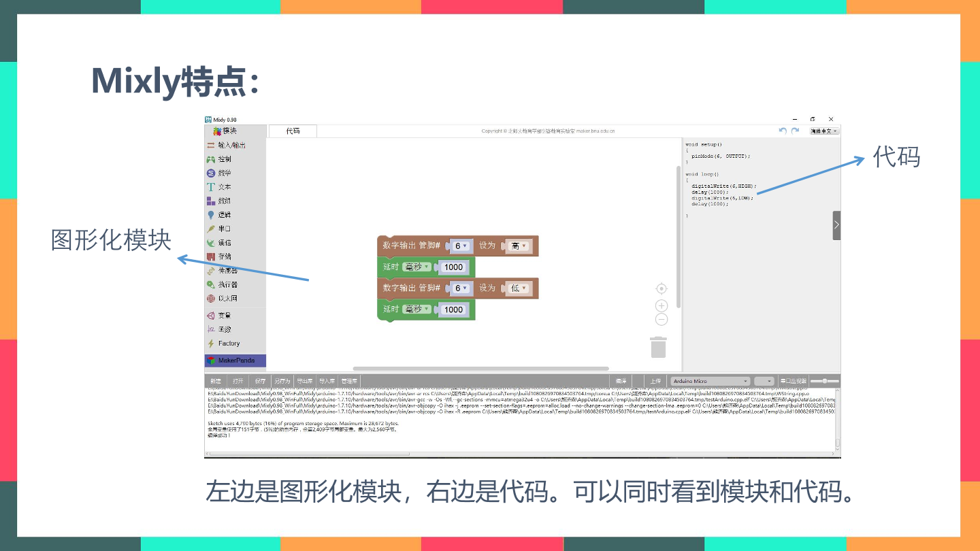Viewport: 980px width, 551px height.
Task: Open the 高 level dropdown in block
Action: coord(518,246)
